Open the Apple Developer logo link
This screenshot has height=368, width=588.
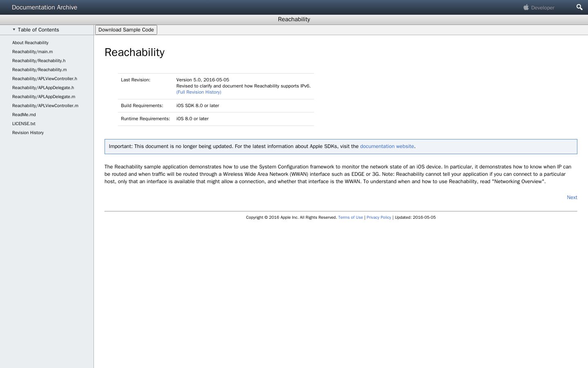[539, 7]
